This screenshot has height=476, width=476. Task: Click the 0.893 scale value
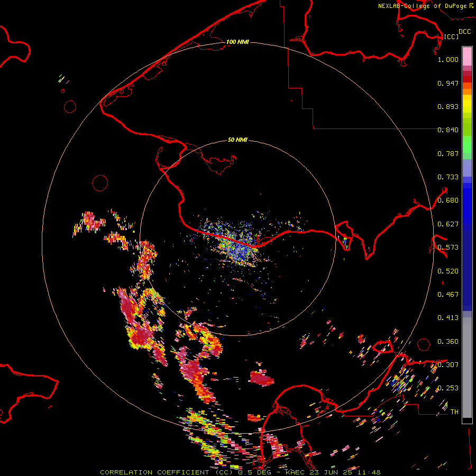pos(448,106)
